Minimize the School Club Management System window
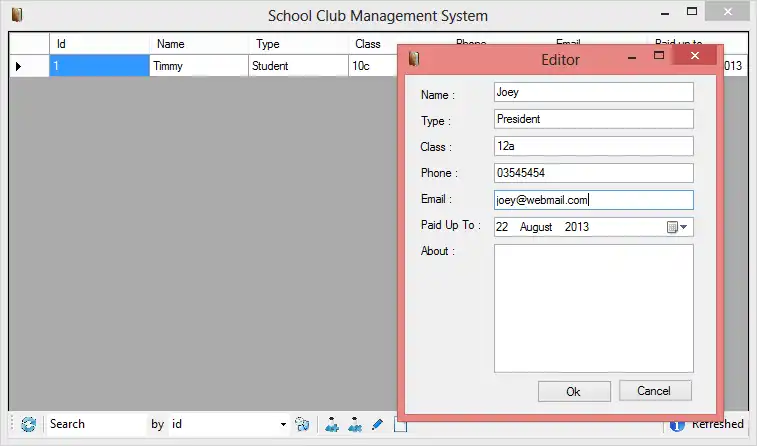The height and width of the screenshot is (446, 757). [665, 14]
